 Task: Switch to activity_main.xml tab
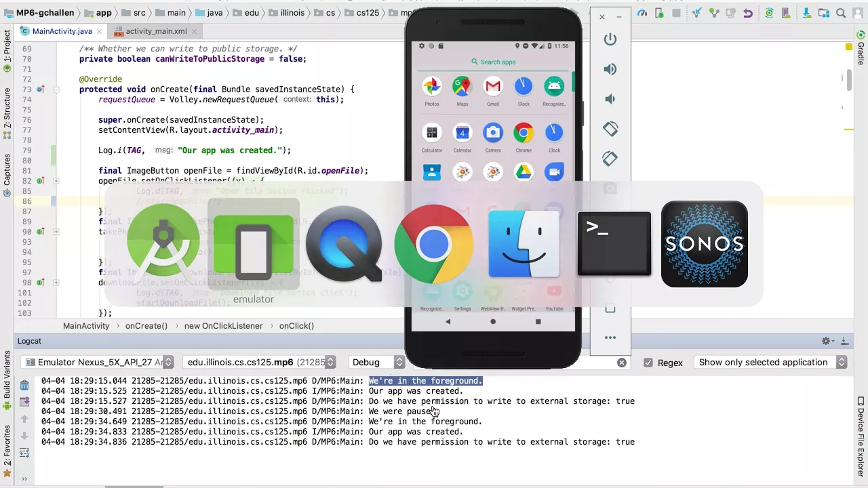(155, 31)
